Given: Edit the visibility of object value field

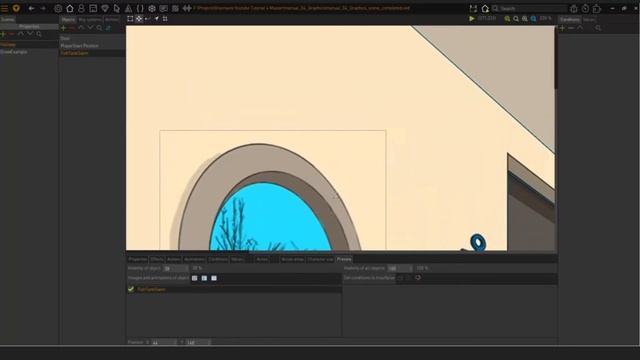Looking at the screenshot, I should point(176,268).
